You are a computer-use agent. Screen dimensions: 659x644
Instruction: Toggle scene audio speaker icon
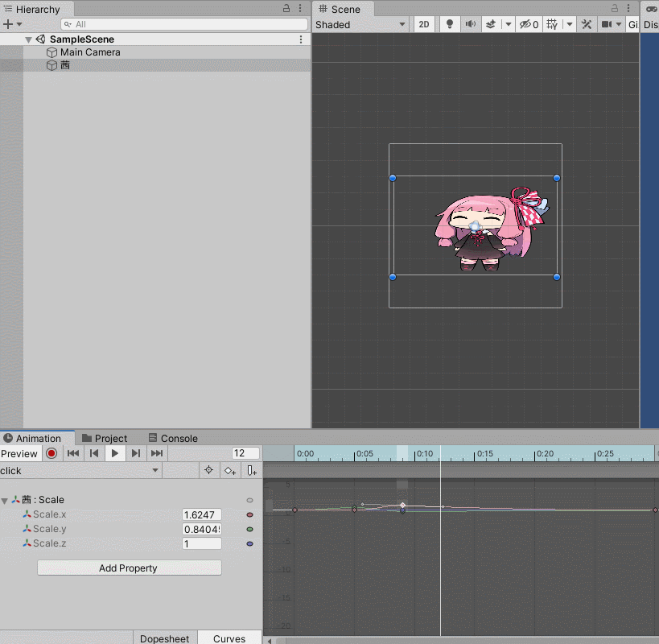[470, 24]
